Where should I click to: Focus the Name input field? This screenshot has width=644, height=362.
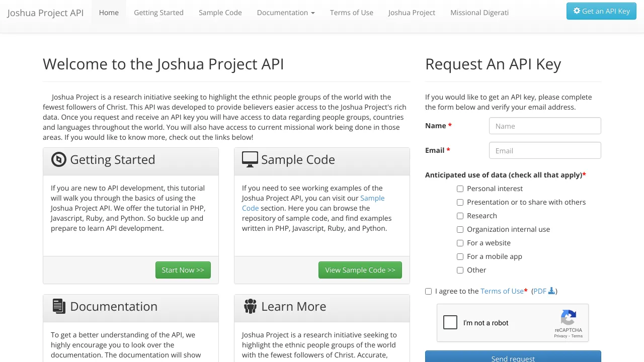tap(545, 126)
